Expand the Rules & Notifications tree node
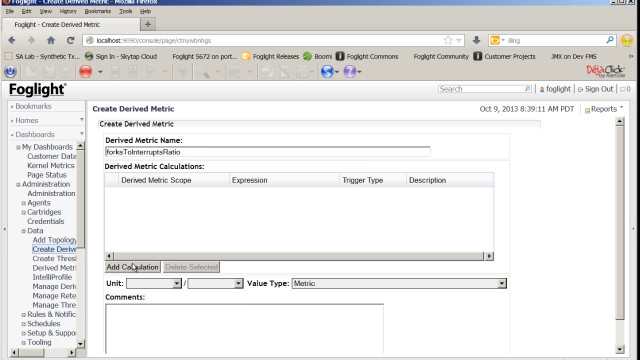The height and width of the screenshot is (360, 640). [24, 315]
